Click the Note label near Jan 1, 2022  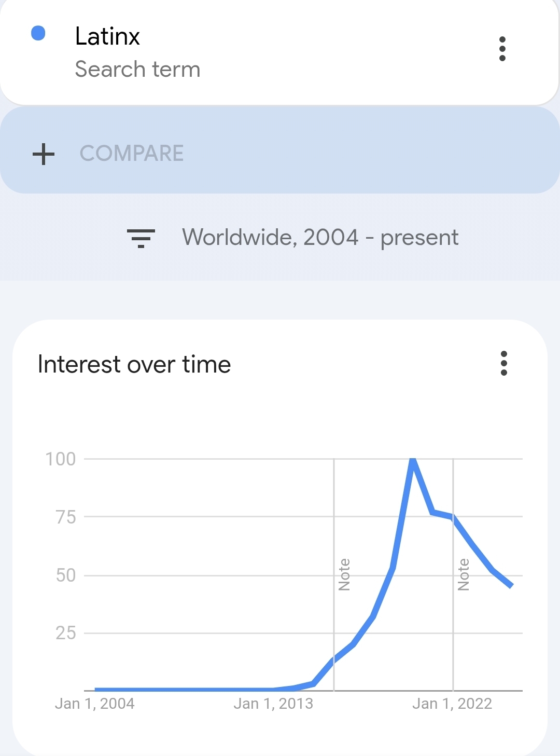[x=464, y=574]
